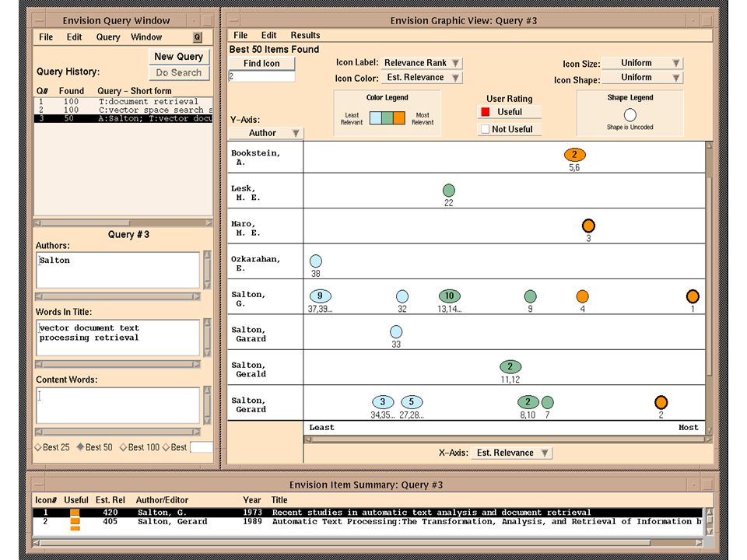Open Edit menu in Graphic View
This screenshot has width=747, height=560.
(268, 35)
